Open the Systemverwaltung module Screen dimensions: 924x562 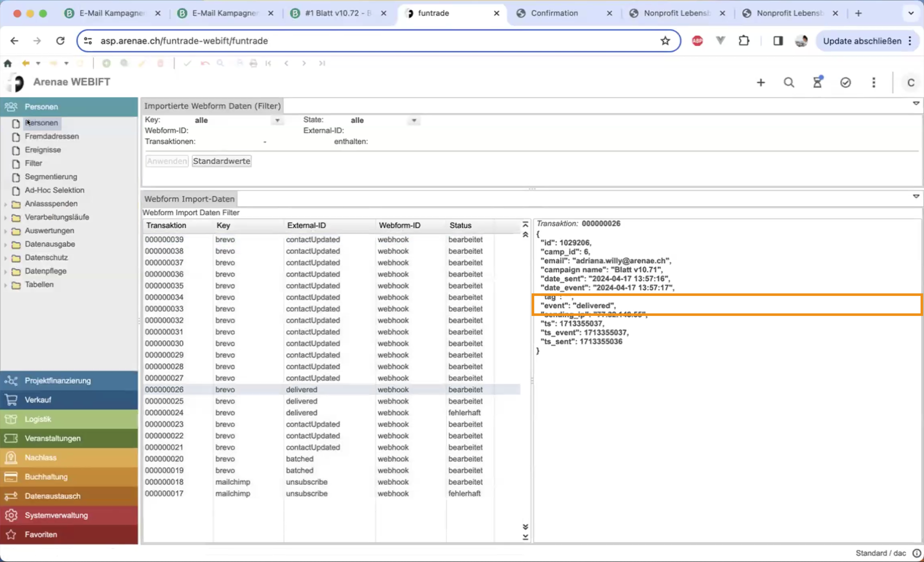click(x=56, y=515)
